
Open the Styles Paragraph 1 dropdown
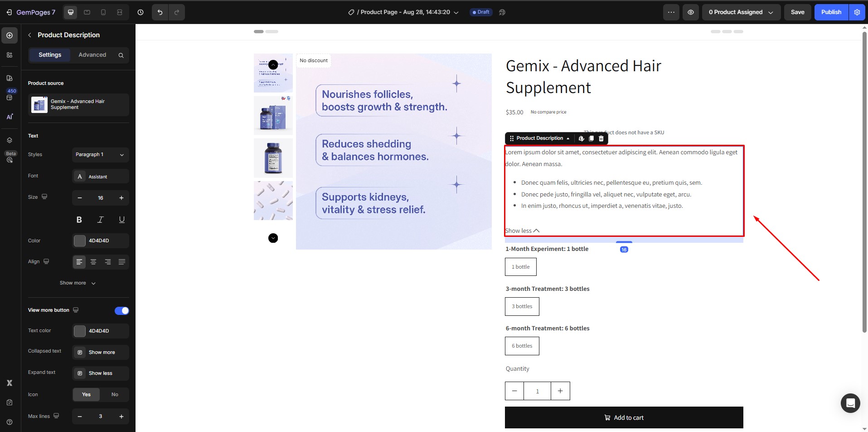tap(100, 155)
